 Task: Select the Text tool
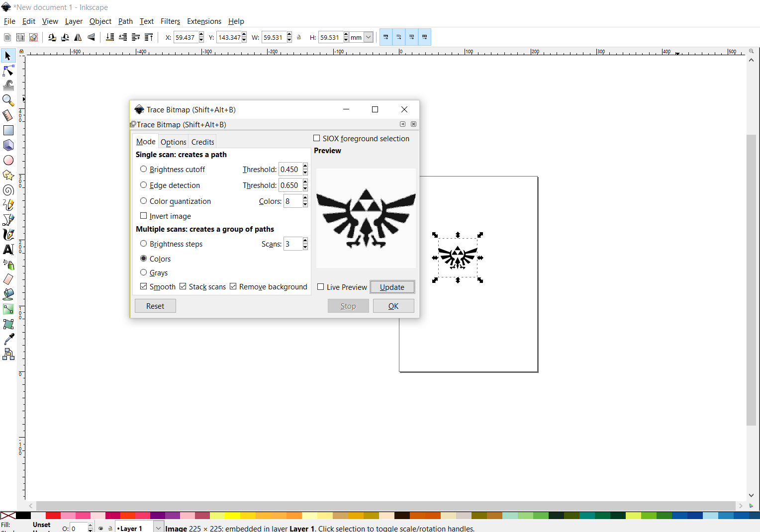point(8,250)
